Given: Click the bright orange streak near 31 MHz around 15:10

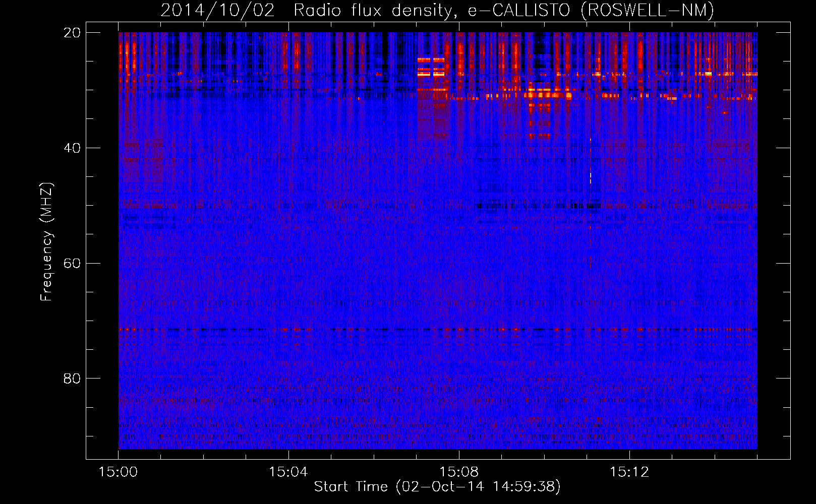Looking at the screenshot, I should pos(547,95).
